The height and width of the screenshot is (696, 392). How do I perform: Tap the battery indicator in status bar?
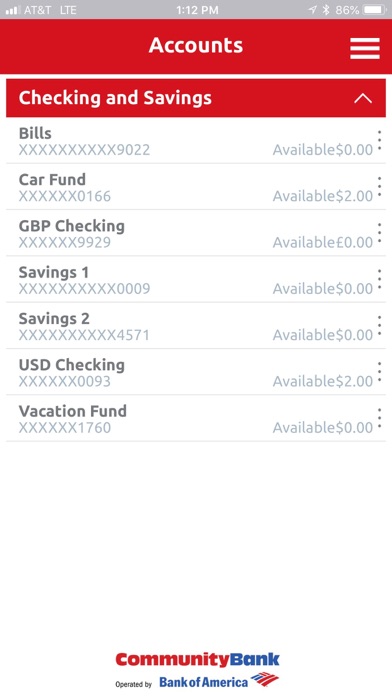(x=375, y=9)
